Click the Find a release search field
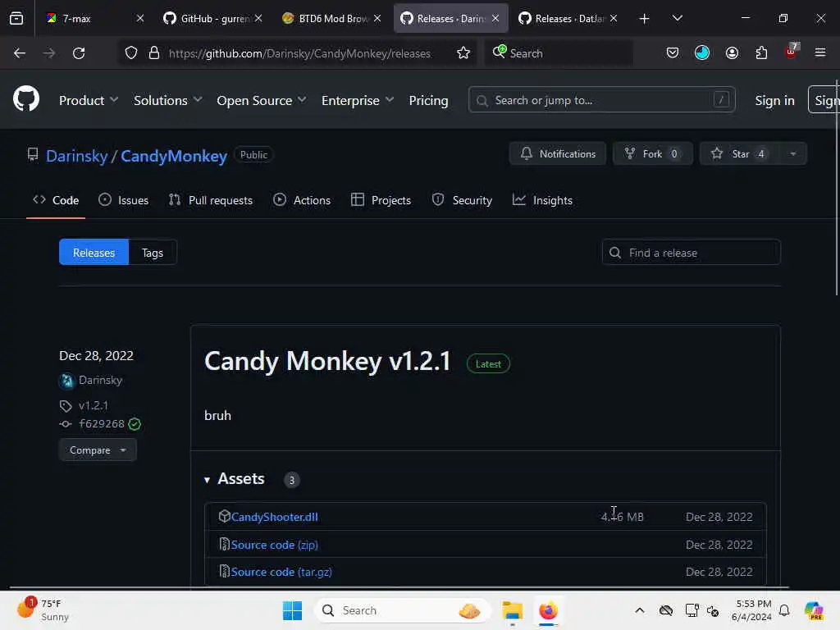840x630 pixels. click(691, 253)
